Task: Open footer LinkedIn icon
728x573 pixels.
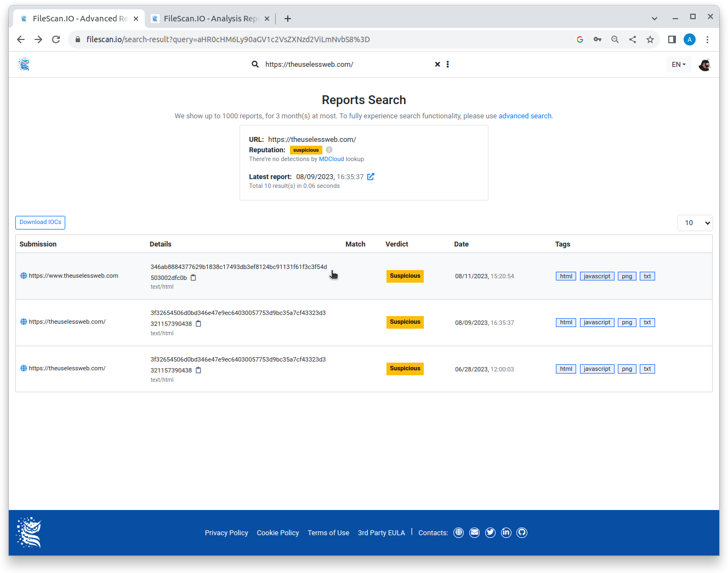Action: tap(506, 532)
